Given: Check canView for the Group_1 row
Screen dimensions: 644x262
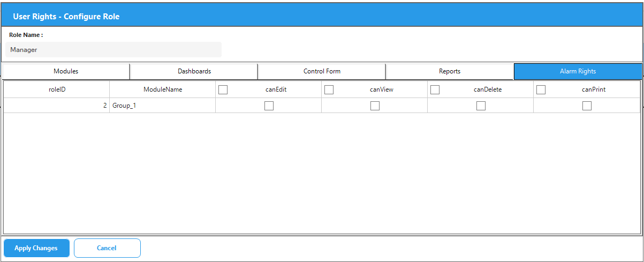Looking at the screenshot, I should (x=375, y=106).
